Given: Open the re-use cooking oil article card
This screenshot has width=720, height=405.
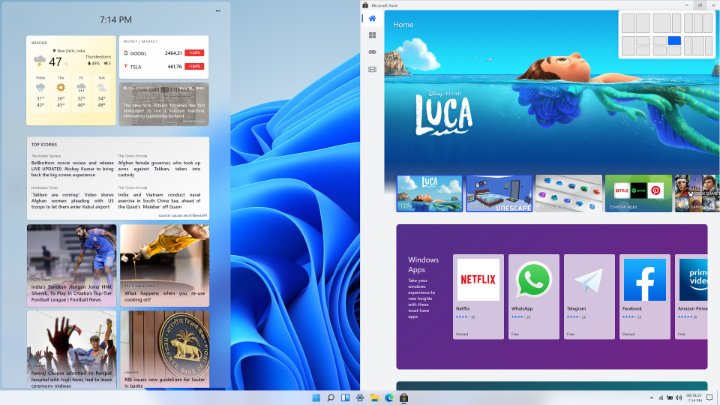Looking at the screenshot, I should 164,265.
